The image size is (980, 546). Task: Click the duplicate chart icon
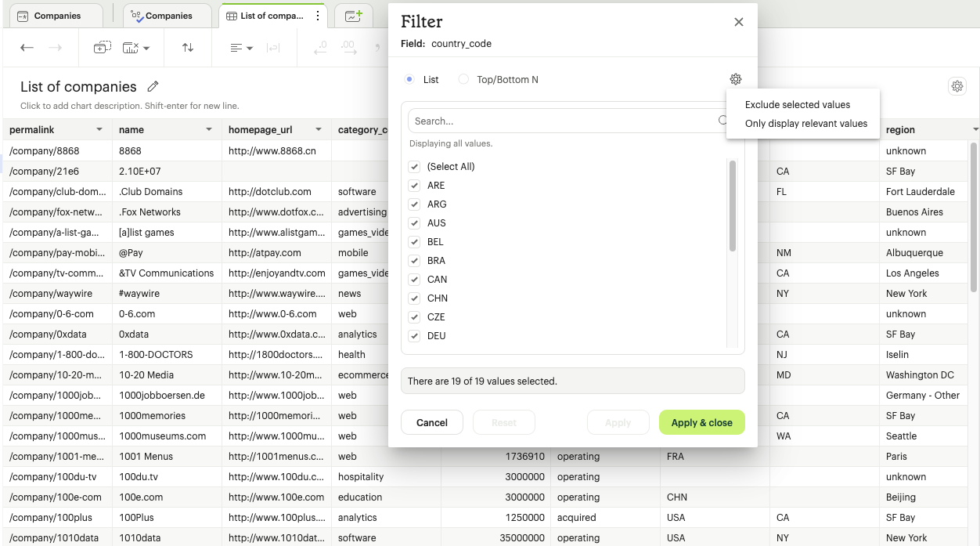pos(102,48)
